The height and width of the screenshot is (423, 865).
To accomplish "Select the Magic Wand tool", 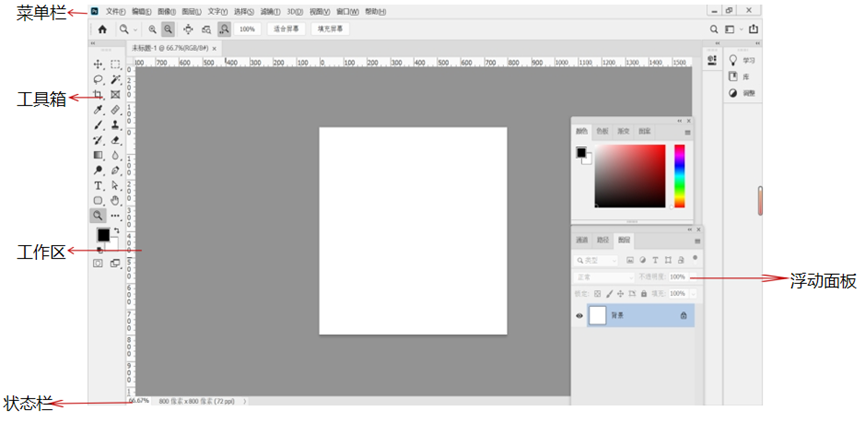I will (115, 79).
